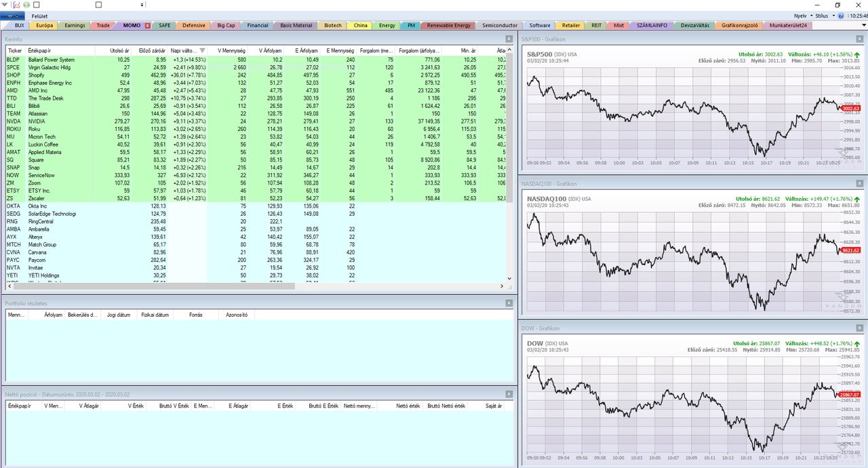Switch to the Mixt workspace tab
This screenshot has width=868, height=468.
point(618,26)
